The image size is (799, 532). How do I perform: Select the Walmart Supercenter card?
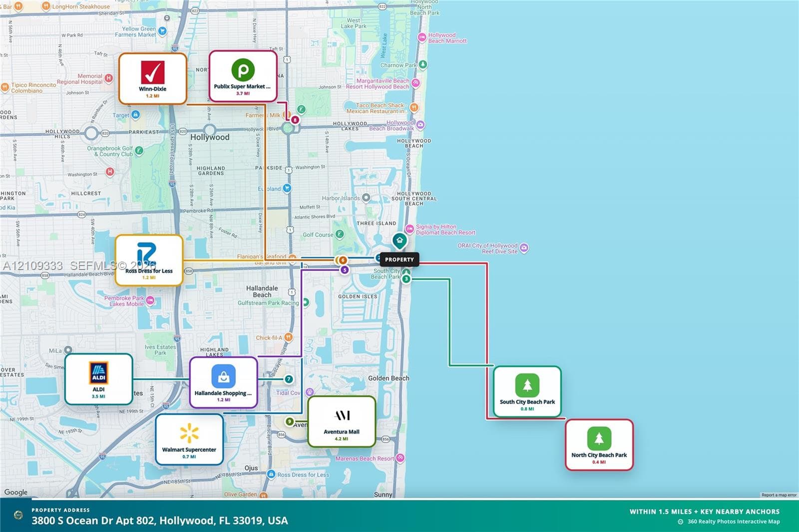pos(189,439)
